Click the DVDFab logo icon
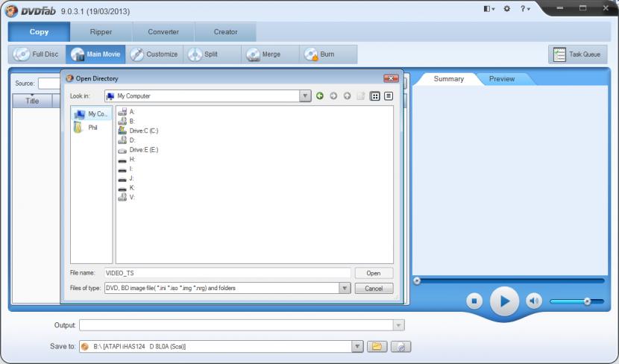619x364 pixels. pyautogui.click(x=11, y=10)
